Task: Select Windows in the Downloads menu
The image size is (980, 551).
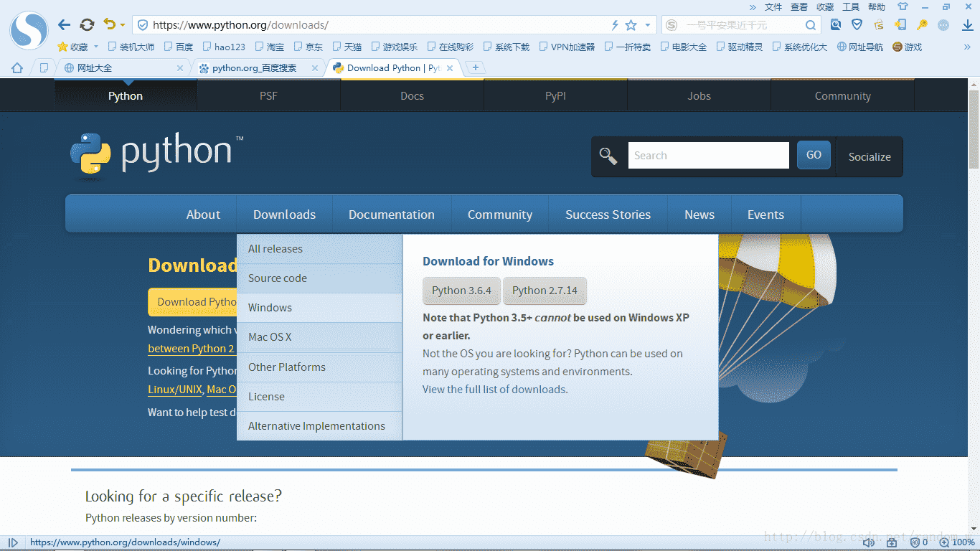Action: click(x=319, y=308)
